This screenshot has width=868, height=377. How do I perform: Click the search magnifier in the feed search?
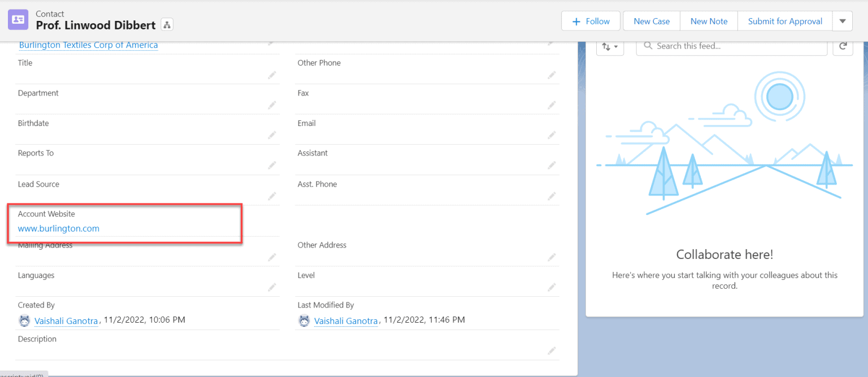648,46
